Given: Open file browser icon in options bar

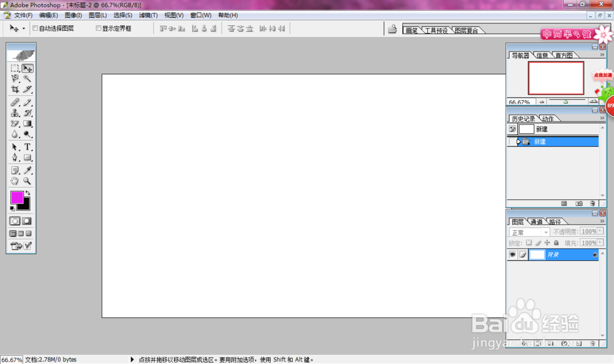Looking at the screenshot, I should point(392,29).
